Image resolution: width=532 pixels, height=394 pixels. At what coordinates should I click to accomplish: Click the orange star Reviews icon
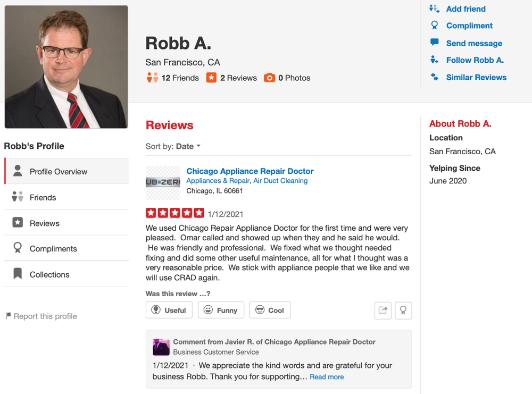point(212,78)
